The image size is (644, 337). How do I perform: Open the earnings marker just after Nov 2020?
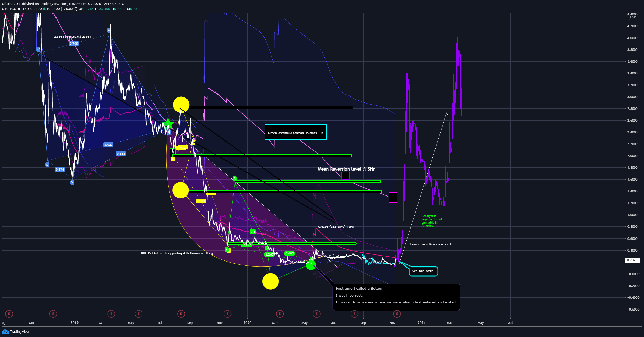pyautogui.click(x=397, y=313)
